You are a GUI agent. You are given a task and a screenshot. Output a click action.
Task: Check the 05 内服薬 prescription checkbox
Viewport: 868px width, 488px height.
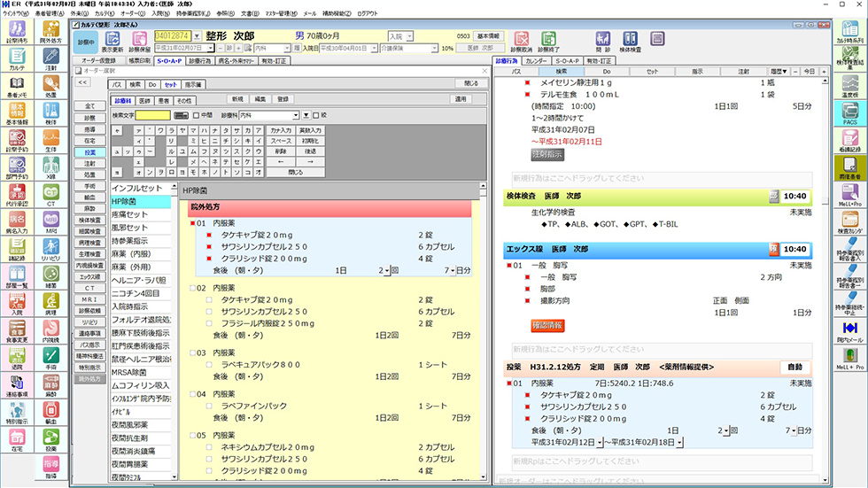[x=193, y=436]
